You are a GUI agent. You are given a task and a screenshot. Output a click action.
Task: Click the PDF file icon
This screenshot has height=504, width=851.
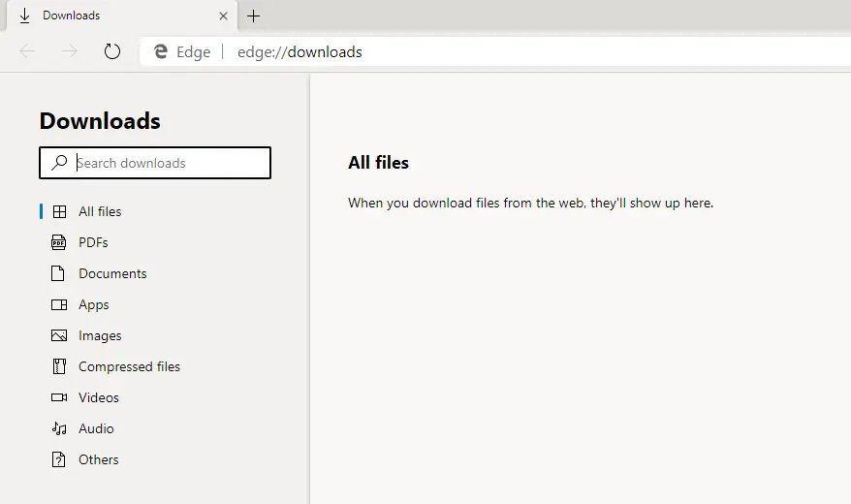pyautogui.click(x=58, y=242)
